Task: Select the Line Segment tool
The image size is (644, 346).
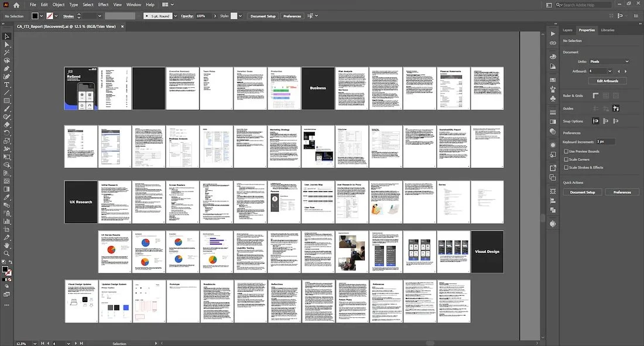Action: (6, 93)
